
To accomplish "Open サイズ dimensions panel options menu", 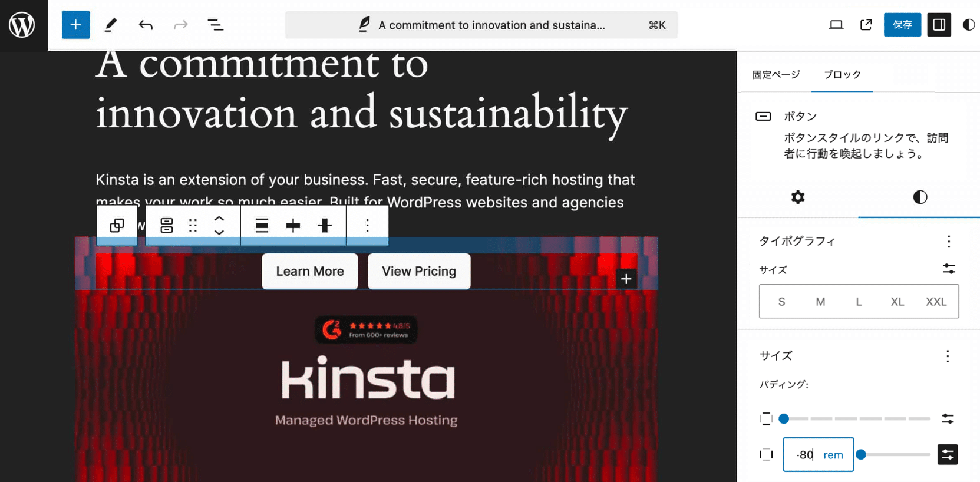I will (948, 356).
